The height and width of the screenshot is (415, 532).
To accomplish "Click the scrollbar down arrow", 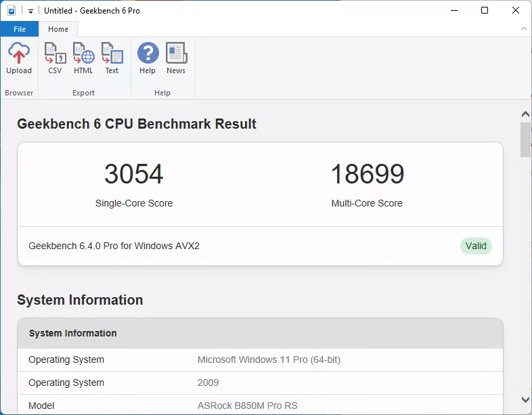I will pyautogui.click(x=525, y=399).
